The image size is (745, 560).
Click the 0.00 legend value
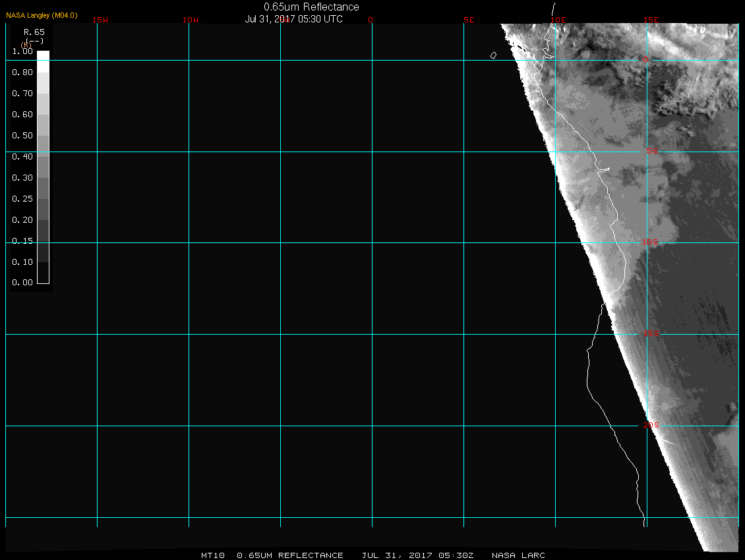(22, 282)
